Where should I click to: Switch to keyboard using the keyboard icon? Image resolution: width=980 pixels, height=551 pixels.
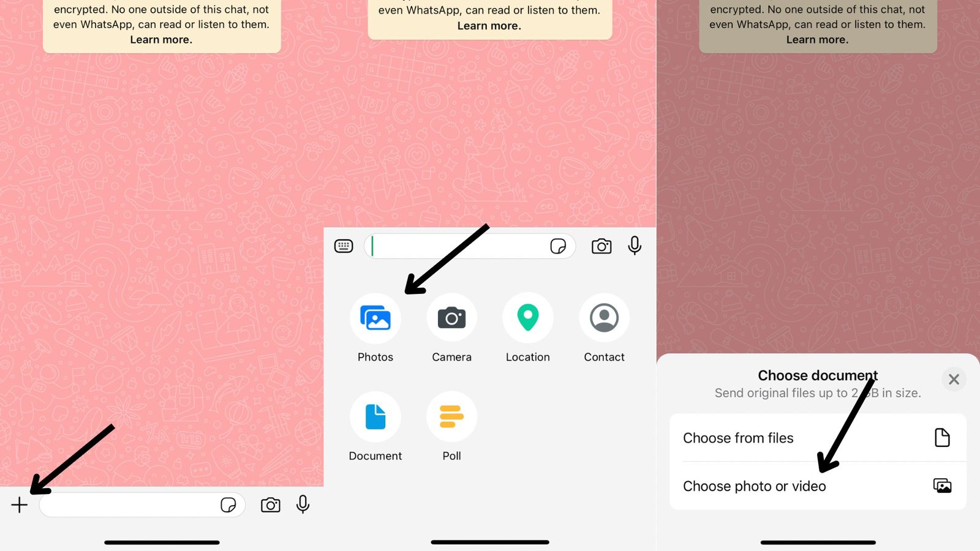point(344,246)
